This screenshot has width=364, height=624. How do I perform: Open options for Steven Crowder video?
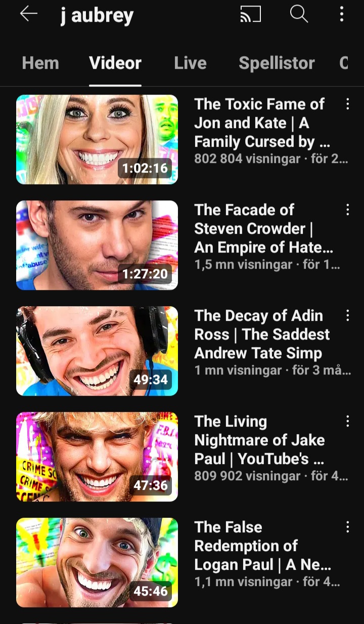point(347,210)
